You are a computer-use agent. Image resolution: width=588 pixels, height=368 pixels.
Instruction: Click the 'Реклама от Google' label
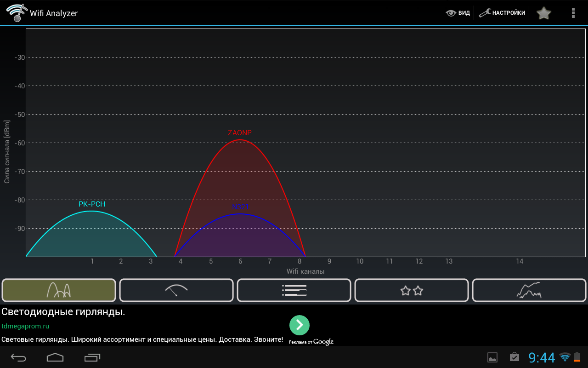pos(311,342)
